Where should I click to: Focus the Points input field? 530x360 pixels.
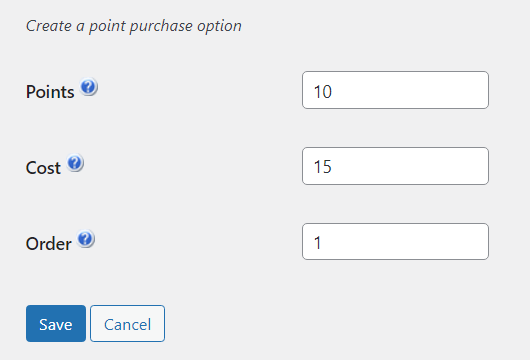395,90
